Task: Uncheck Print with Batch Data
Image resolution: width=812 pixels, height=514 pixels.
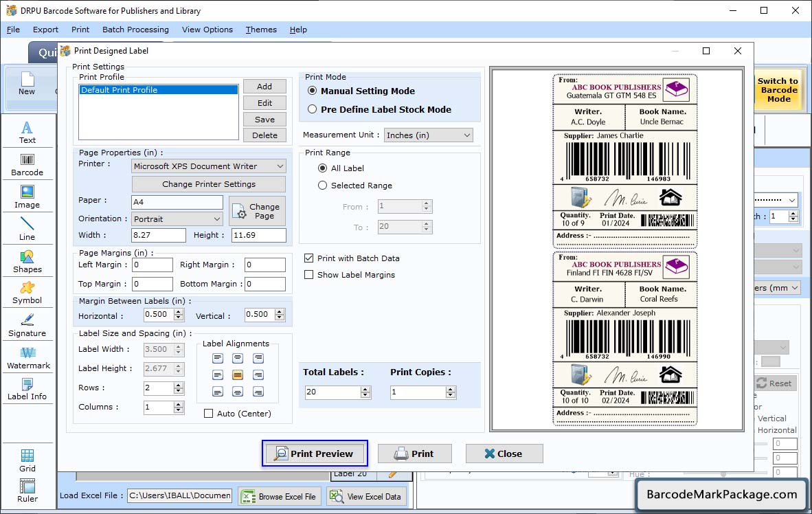Action: tap(308, 258)
